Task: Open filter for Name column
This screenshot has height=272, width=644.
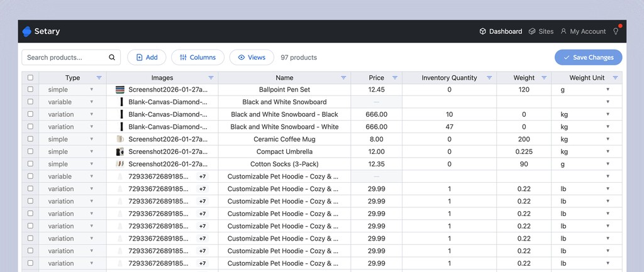Action: tap(343, 77)
